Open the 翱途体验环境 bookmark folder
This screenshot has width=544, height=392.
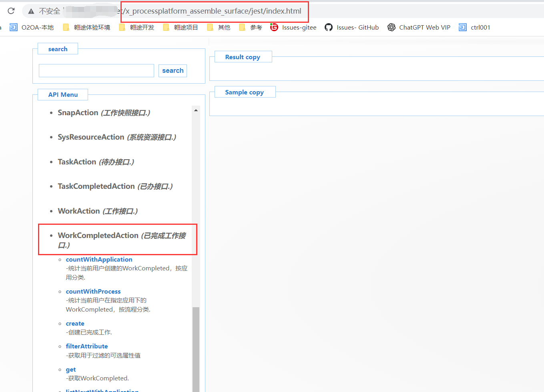86,27
